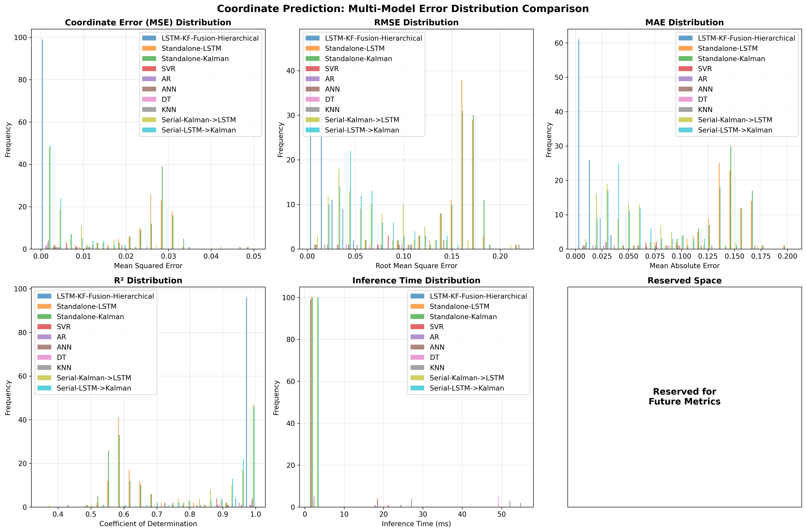The width and height of the screenshot is (806, 532).
Task: Click the RMSE Distribution subplot title
Action: pyautogui.click(x=416, y=22)
